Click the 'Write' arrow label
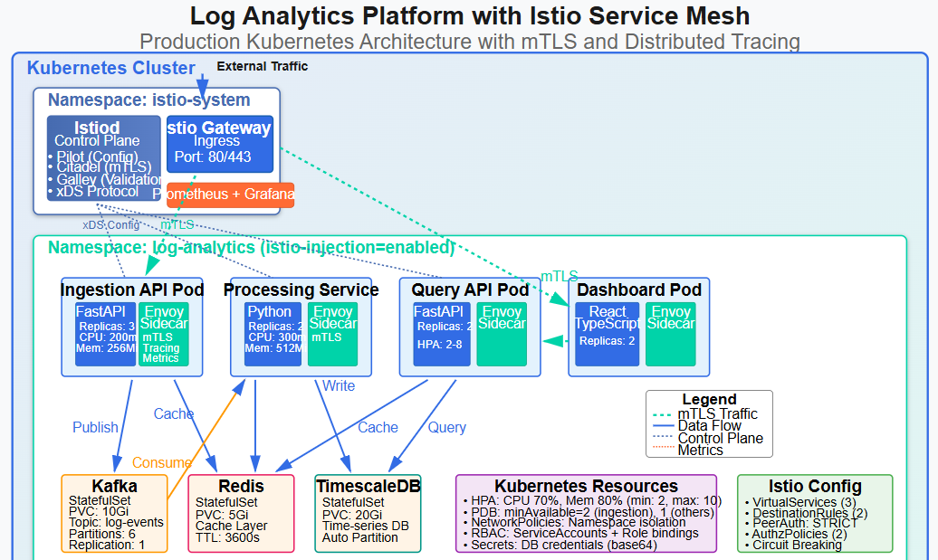938x560 pixels. [x=339, y=386]
